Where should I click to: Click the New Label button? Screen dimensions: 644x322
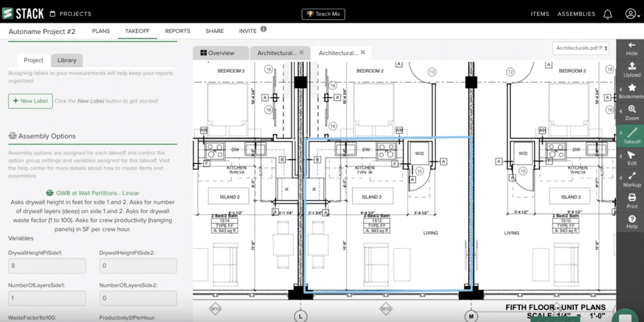pos(31,101)
